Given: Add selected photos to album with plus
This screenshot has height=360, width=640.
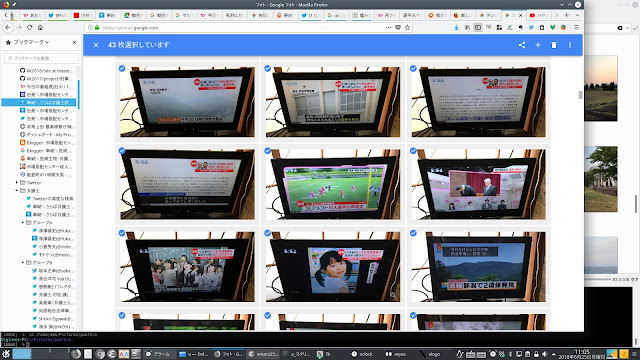Looking at the screenshot, I should 538,45.
